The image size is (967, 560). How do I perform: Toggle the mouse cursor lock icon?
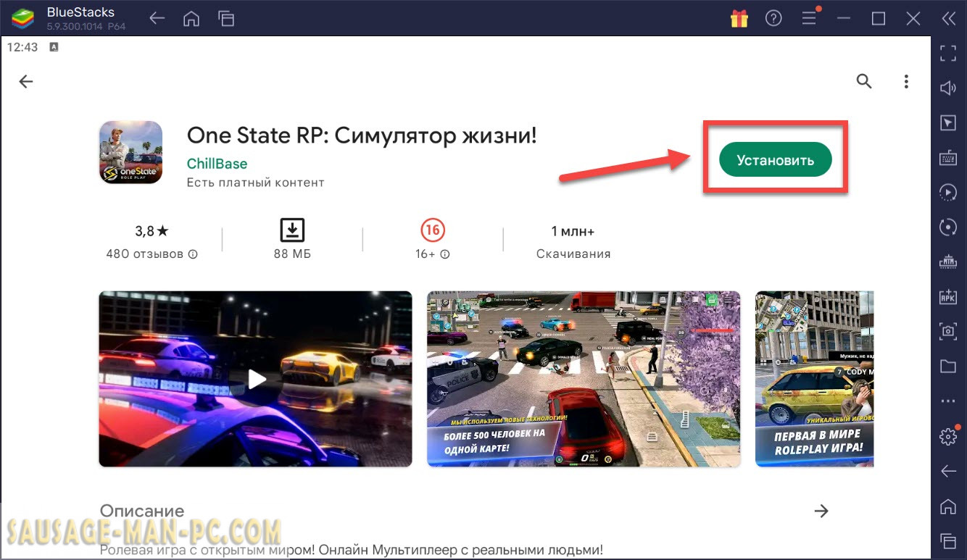coord(947,123)
